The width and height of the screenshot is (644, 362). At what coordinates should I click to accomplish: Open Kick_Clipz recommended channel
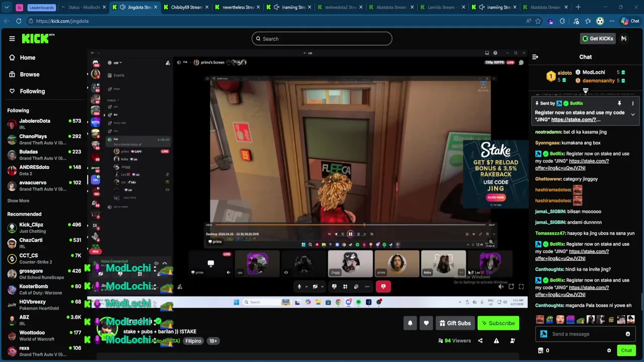pos(44,228)
